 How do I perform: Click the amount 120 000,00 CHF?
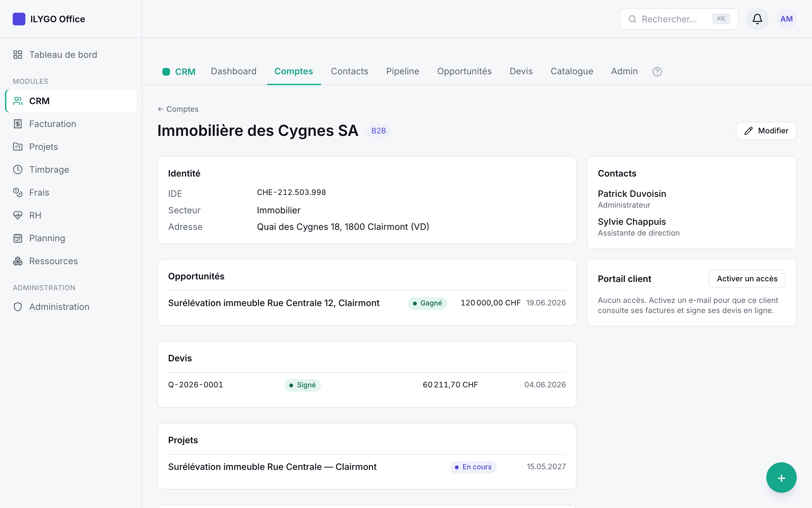(490, 303)
